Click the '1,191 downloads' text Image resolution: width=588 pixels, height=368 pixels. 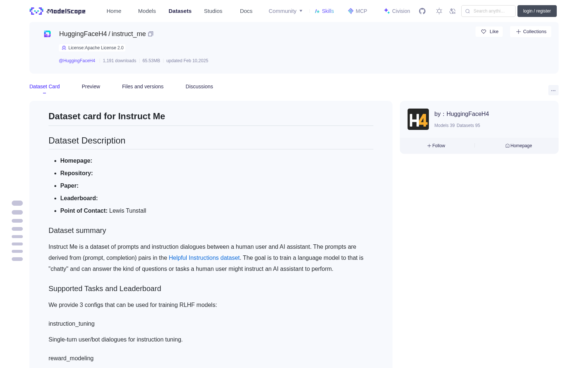(119, 61)
